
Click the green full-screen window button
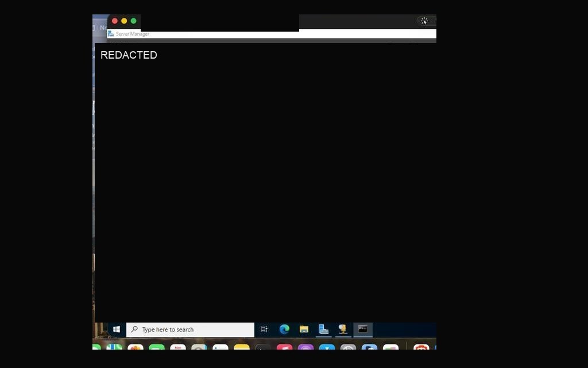coord(133,21)
